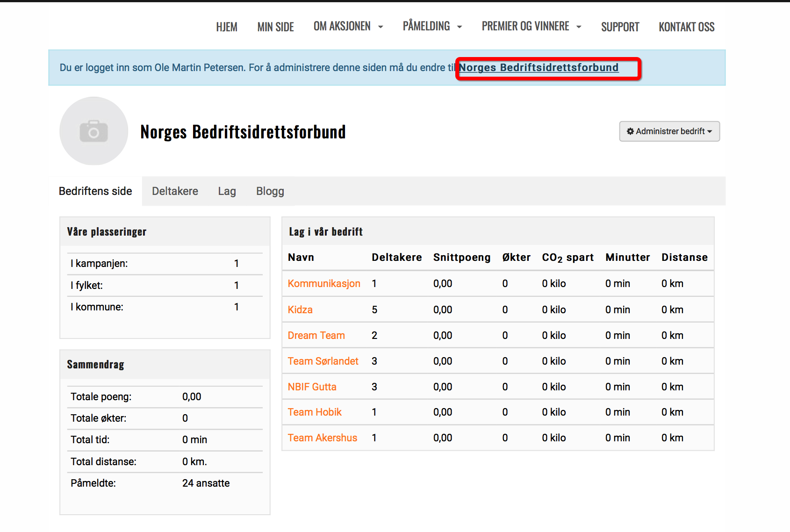790x532 pixels.
Task: Open the Team Hobik link
Action: point(315,412)
